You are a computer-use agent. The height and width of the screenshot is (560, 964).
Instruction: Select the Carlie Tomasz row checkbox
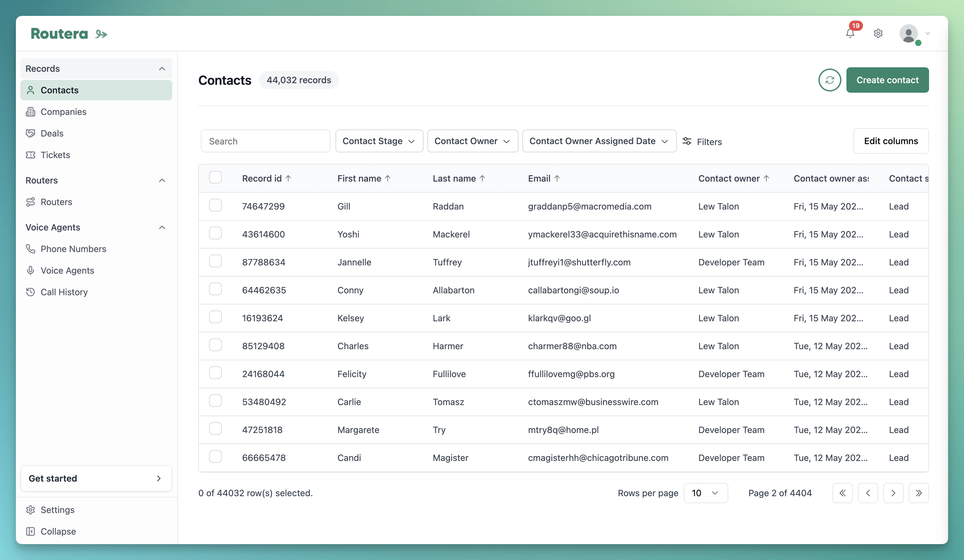(x=215, y=401)
